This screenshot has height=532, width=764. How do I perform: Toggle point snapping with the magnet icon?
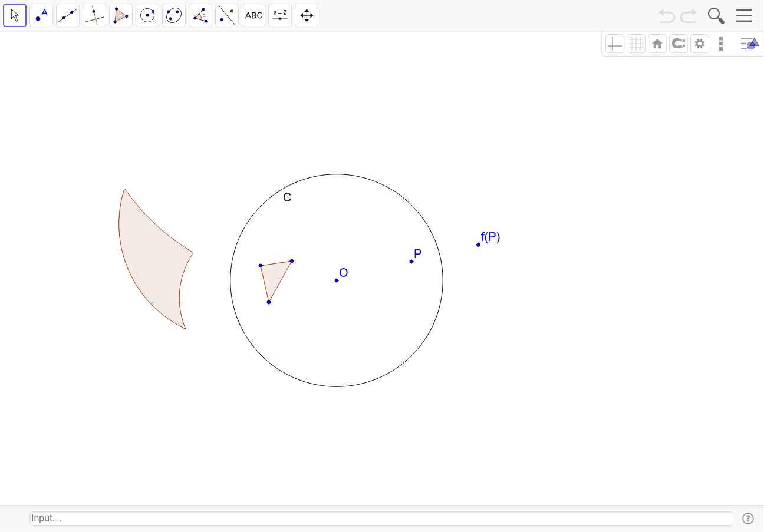(678, 43)
